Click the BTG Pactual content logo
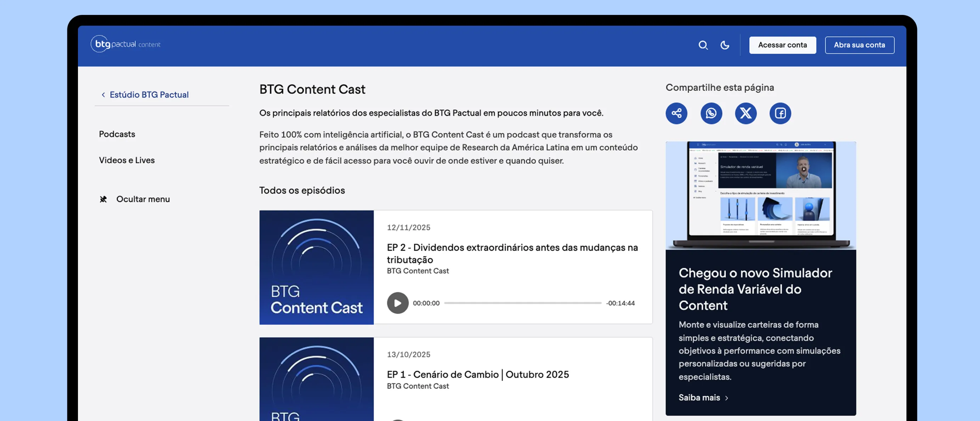This screenshot has width=980, height=421. (125, 44)
